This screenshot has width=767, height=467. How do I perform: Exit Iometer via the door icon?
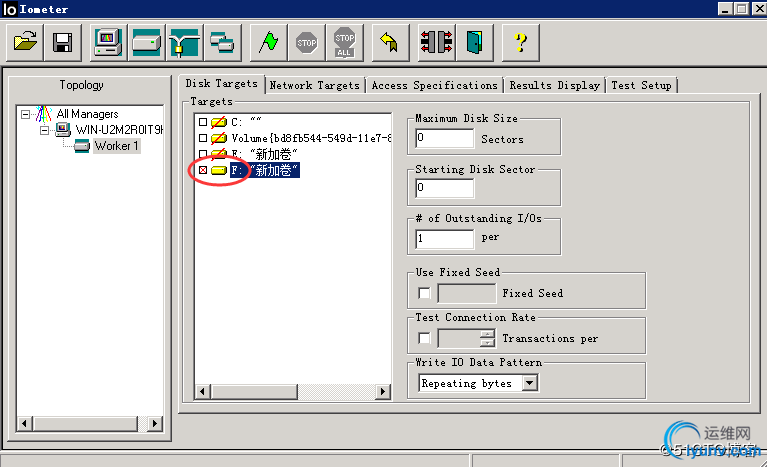(x=474, y=43)
